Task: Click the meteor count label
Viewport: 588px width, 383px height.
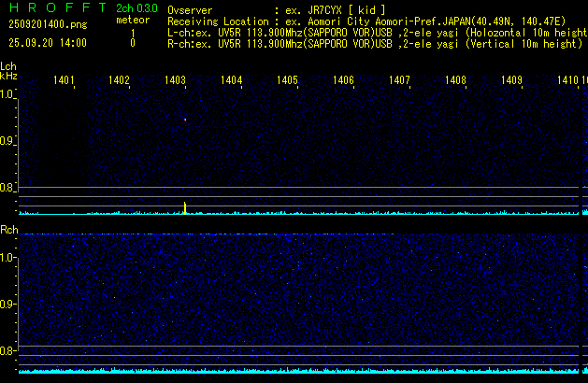Action: click(132, 21)
